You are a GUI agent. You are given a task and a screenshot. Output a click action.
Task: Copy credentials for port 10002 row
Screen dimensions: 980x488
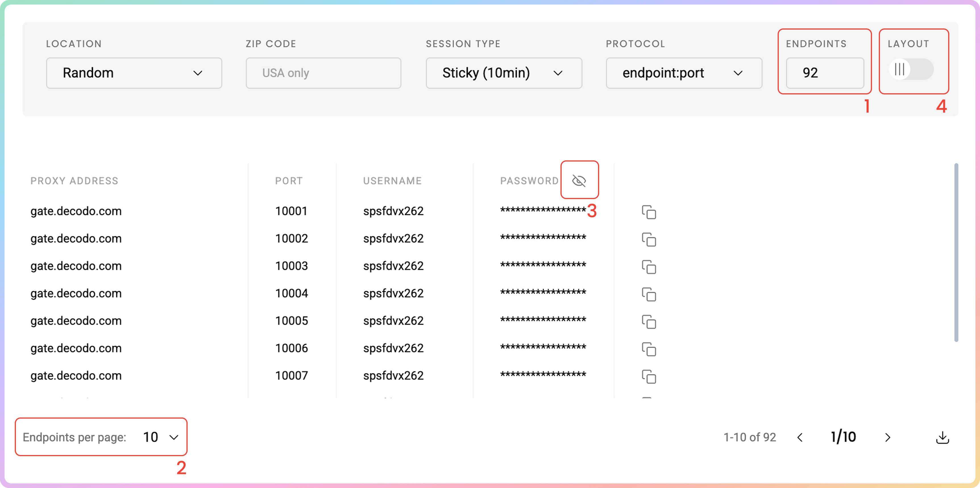(x=649, y=239)
